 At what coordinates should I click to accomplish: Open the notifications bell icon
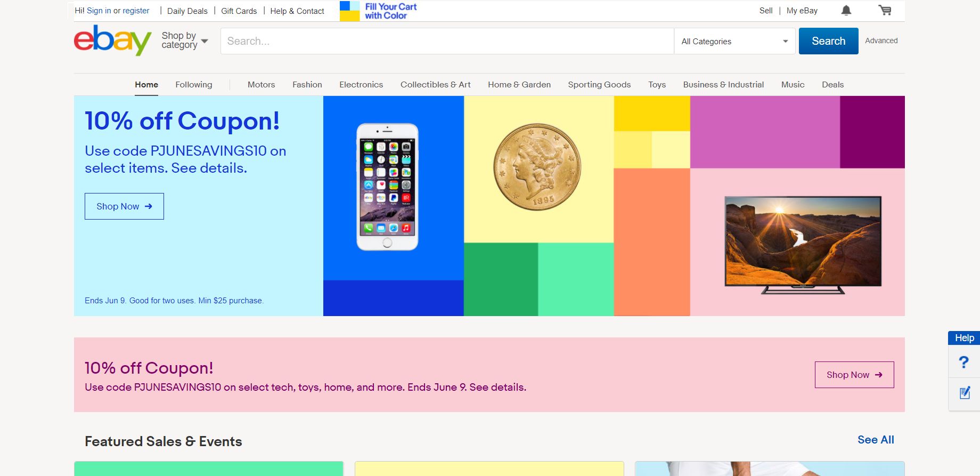pyautogui.click(x=846, y=10)
